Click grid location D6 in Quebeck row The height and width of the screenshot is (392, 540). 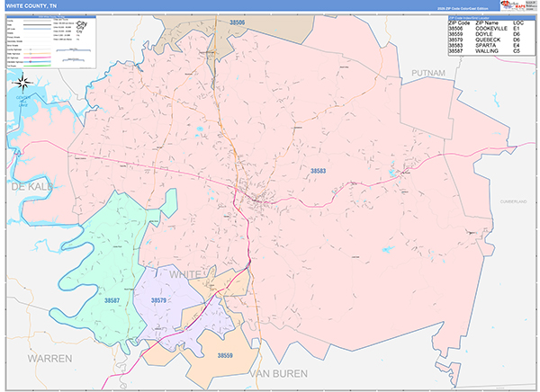tap(517, 40)
